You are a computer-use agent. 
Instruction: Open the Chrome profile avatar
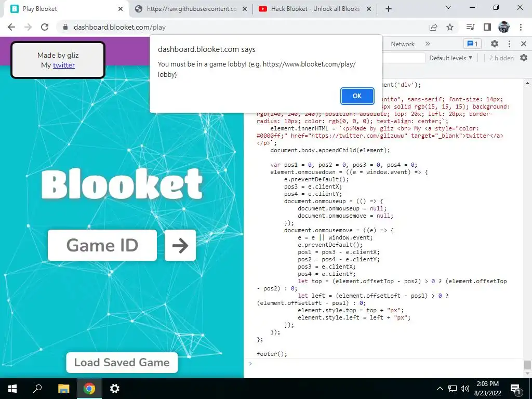pos(504,27)
